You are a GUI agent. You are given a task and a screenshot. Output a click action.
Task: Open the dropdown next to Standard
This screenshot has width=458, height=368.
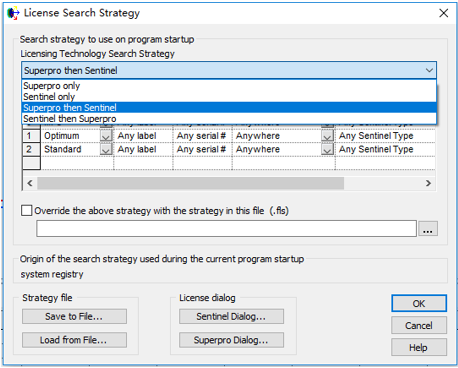(106, 149)
